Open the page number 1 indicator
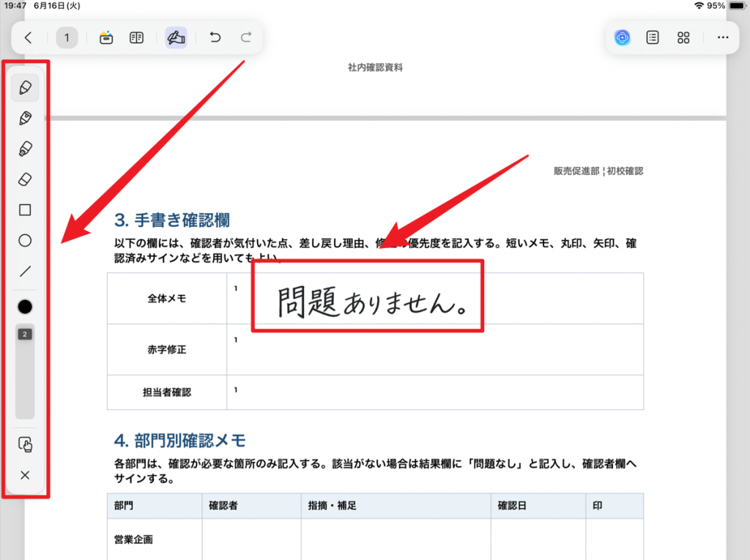The image size is (750, 560). coord(67,38)
